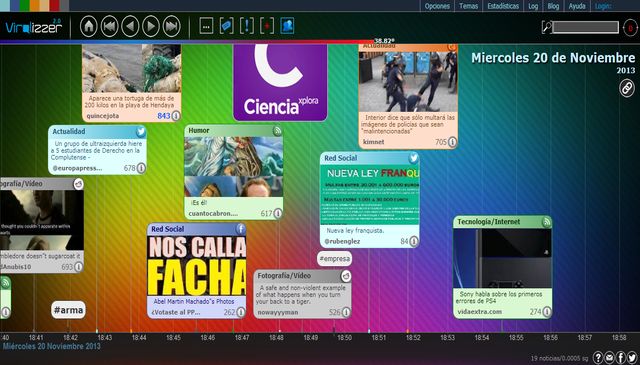The width and height of the screenshot is (640, 365).
Task: Click the #empresa hashtag bubble
Action: pos(334,258)
